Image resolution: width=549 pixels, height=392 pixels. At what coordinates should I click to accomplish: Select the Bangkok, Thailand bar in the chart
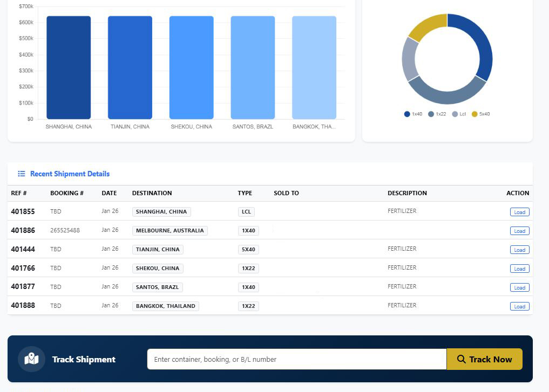[x=314, y=67]
